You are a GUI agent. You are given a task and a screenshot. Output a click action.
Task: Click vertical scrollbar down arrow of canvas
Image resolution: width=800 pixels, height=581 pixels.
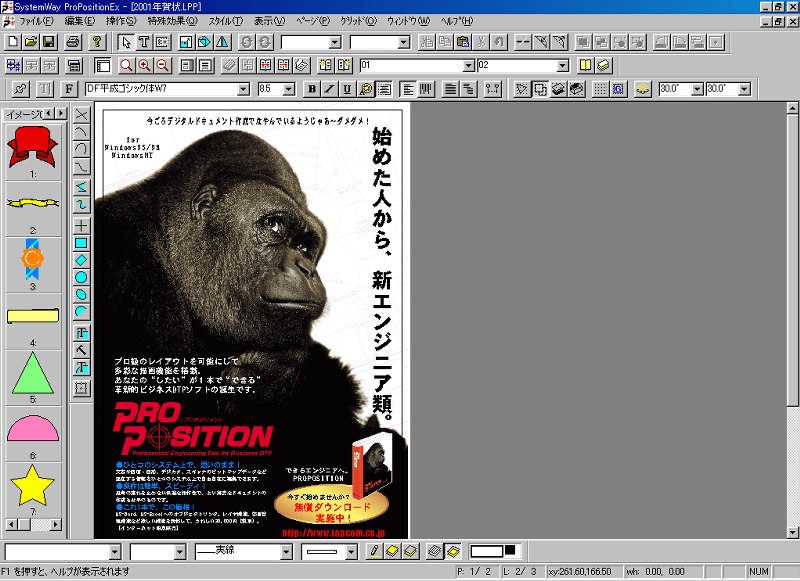pyautogui.click(x=792, y=533)
